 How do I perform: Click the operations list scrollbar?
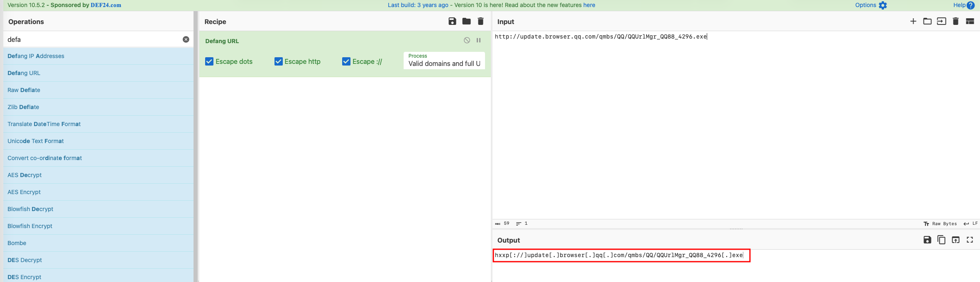(196, 146)
